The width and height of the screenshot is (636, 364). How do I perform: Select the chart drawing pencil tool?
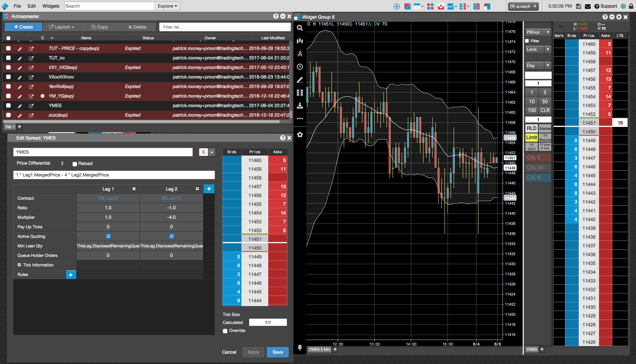coord(300,80)
